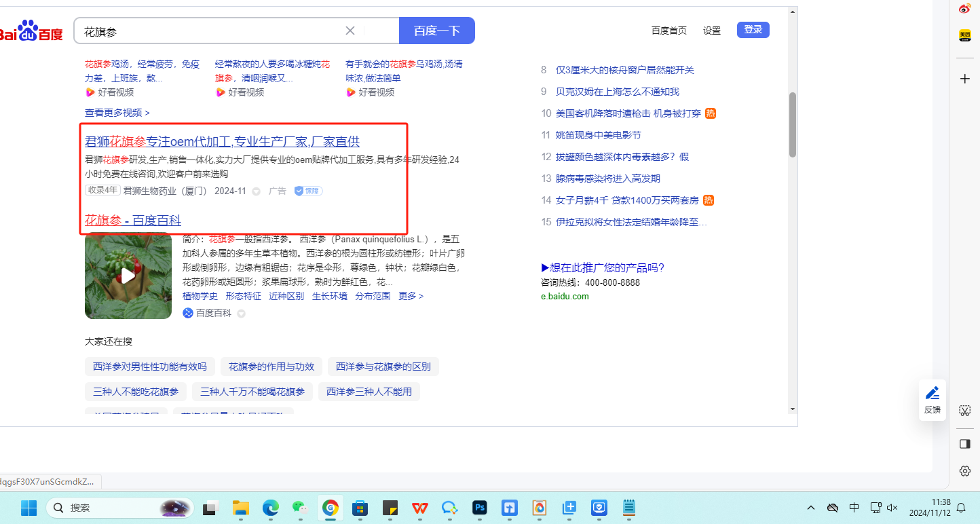Clear the search box with X icon
Image resolution: width=980 pixels, height=524 pixels.
[350, 31]
